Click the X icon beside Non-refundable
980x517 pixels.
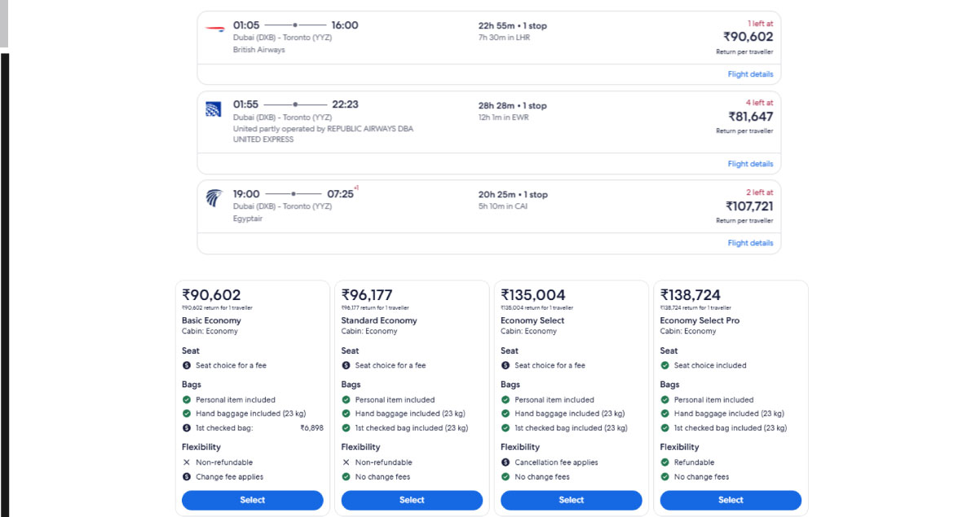[x=187, y=462]
